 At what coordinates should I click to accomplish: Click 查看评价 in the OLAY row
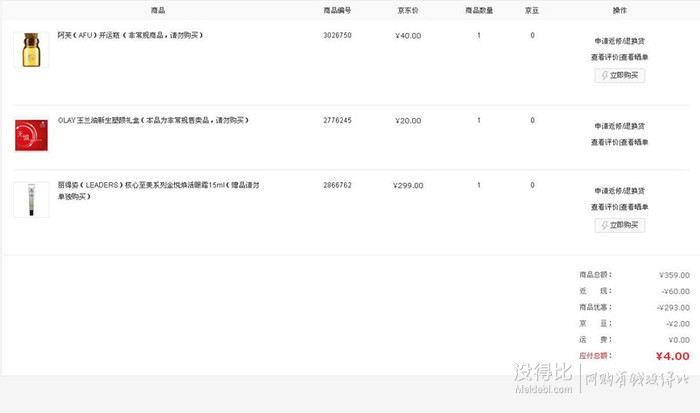(x=604, y=142)
